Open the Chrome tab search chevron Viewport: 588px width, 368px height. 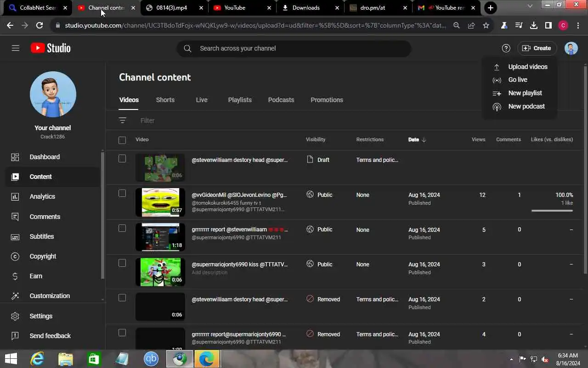click(x=530, y=6)
